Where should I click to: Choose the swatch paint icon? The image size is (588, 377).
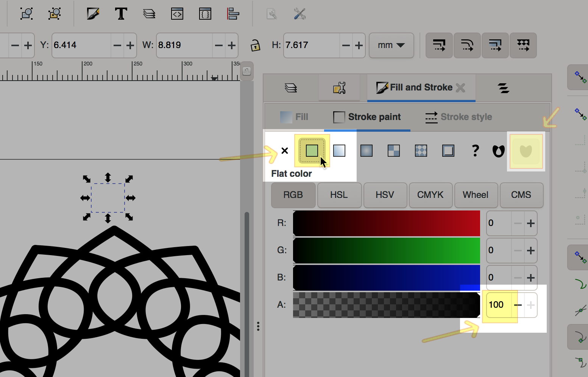(448, 151)
